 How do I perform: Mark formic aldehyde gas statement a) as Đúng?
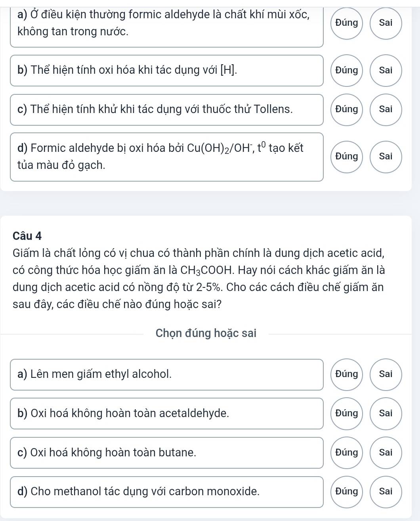click(346, 23)
